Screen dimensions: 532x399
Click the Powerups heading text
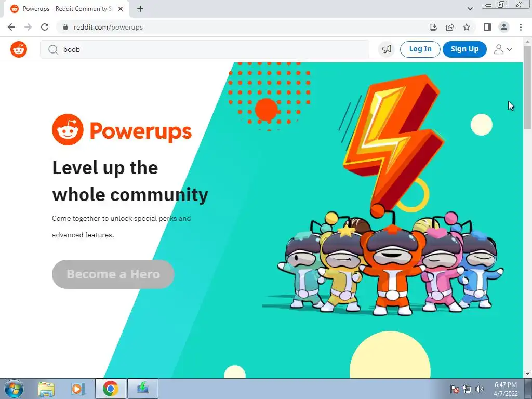[140, 131]
